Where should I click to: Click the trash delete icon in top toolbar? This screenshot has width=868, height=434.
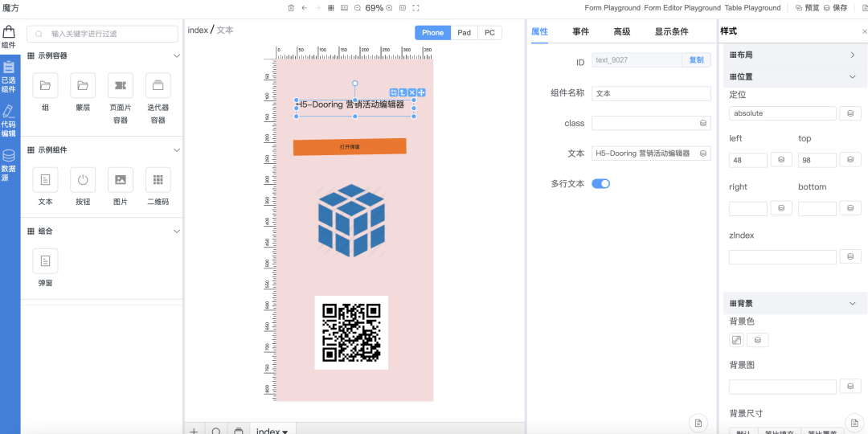tap(291, 8)
